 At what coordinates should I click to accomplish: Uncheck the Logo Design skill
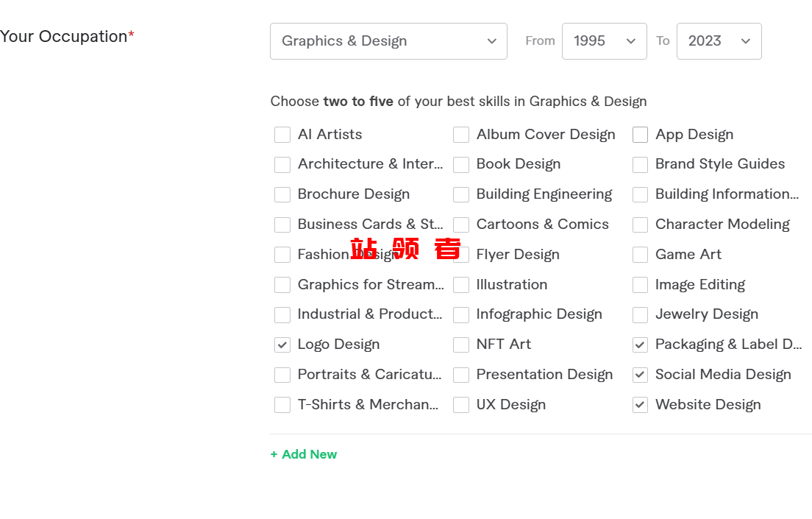point(282,345)
